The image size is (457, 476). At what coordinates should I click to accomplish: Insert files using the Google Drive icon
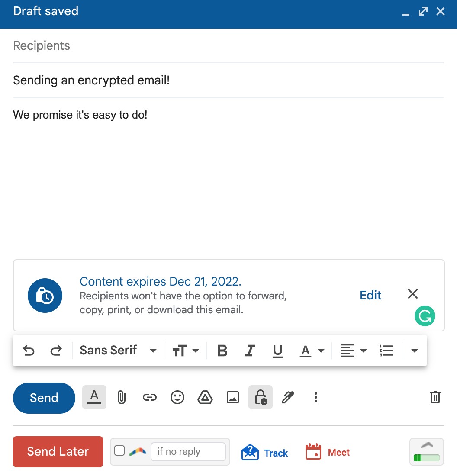coord(205,397)
